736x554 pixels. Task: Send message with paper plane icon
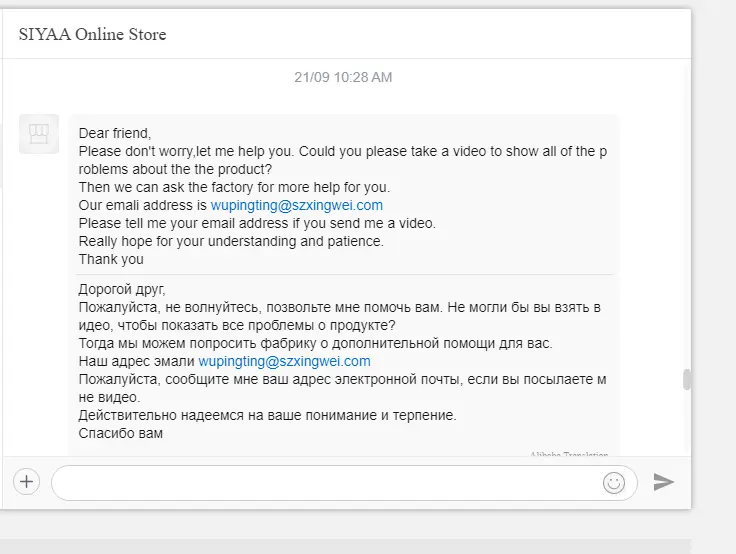coord(664,482)
